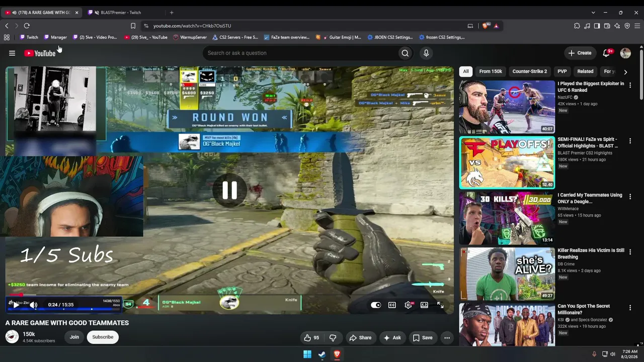Open the Deagle 30 kills video thumbnail

pos(507,218)
